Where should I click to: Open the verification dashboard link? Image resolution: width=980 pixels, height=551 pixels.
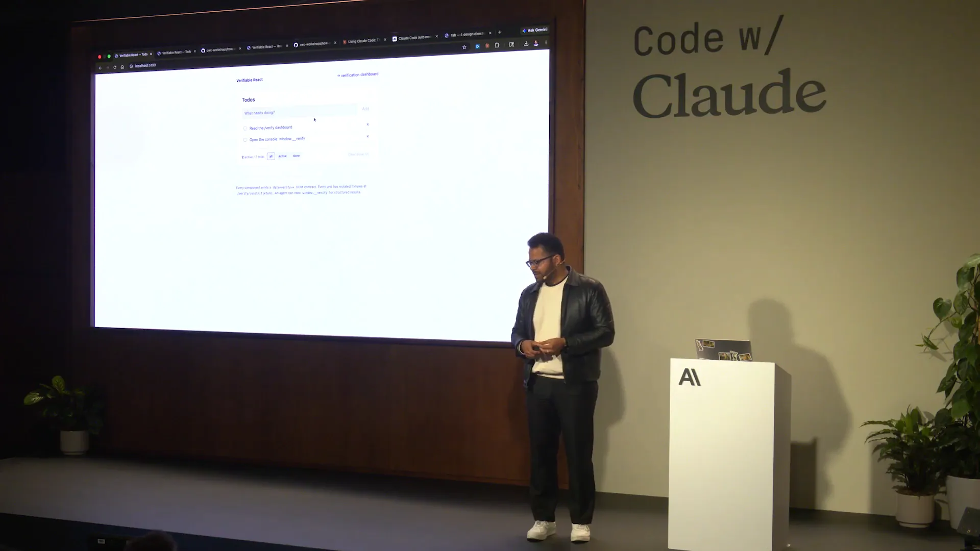[358, 74]
